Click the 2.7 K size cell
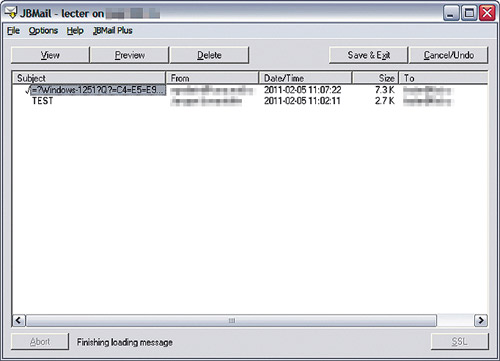Viewport: 500px width, 361px height. [385, 101]
